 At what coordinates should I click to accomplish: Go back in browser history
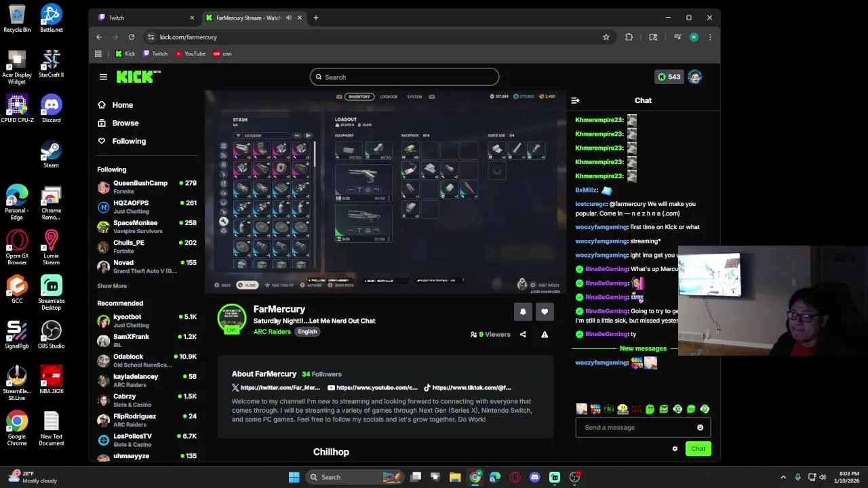point(99,37)
